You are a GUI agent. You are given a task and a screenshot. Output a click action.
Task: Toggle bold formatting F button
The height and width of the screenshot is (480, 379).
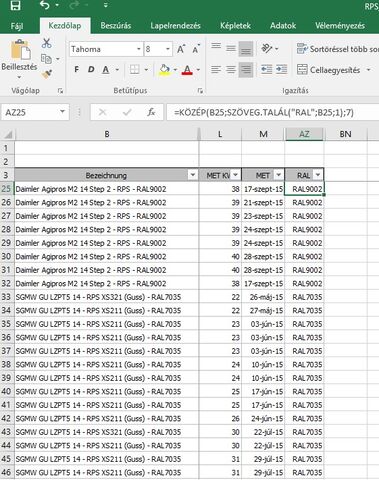click(x=77, y=70)
